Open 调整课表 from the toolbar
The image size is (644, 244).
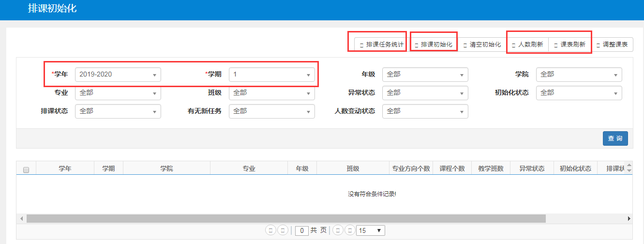pyautogui.click(x=612, y=45)
